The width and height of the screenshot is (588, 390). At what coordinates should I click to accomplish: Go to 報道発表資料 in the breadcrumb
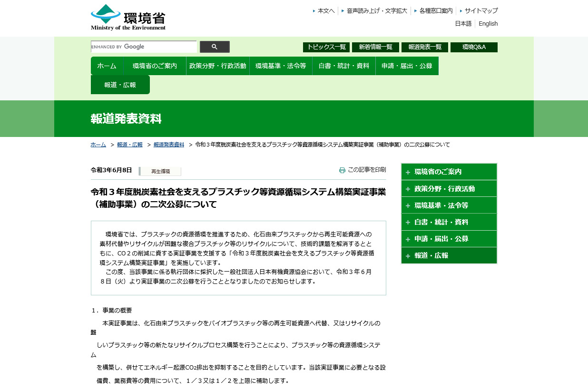point(168,145)
